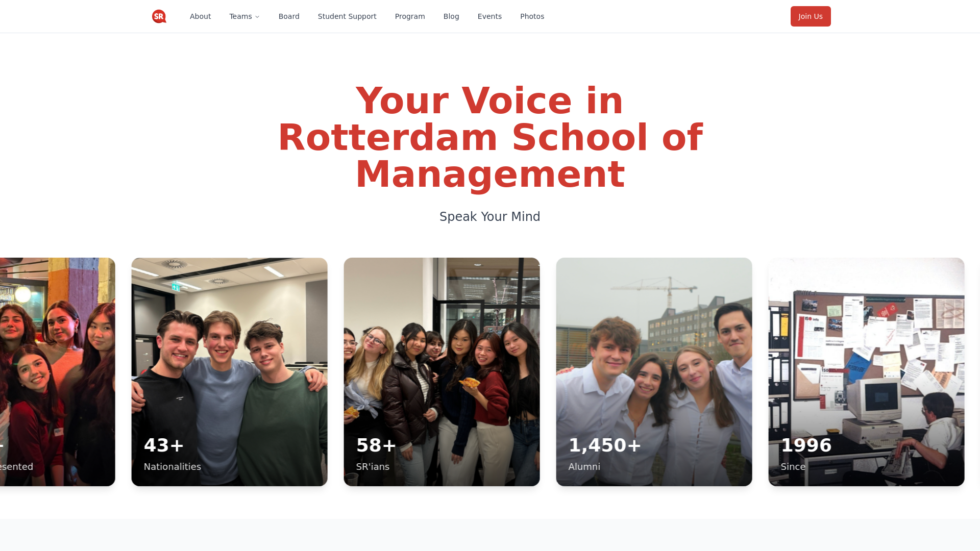Click the red SR circle emblem

[x=159, y=16]
